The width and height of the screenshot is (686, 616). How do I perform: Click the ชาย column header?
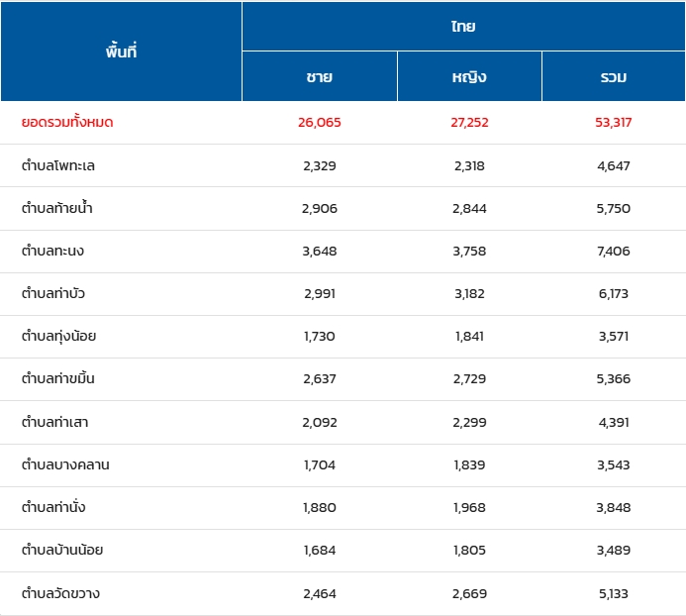[x=320, y=77]
